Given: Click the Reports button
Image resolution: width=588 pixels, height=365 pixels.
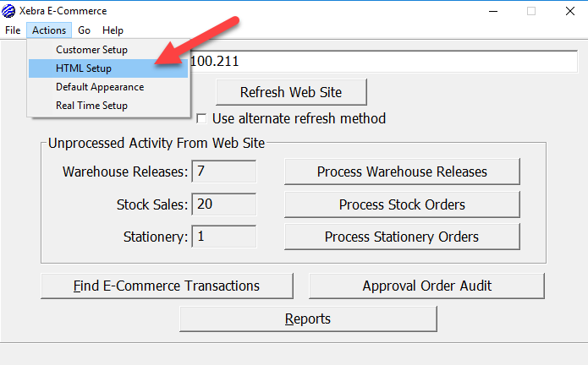Looking at the screenshot, I should [308, 319].
